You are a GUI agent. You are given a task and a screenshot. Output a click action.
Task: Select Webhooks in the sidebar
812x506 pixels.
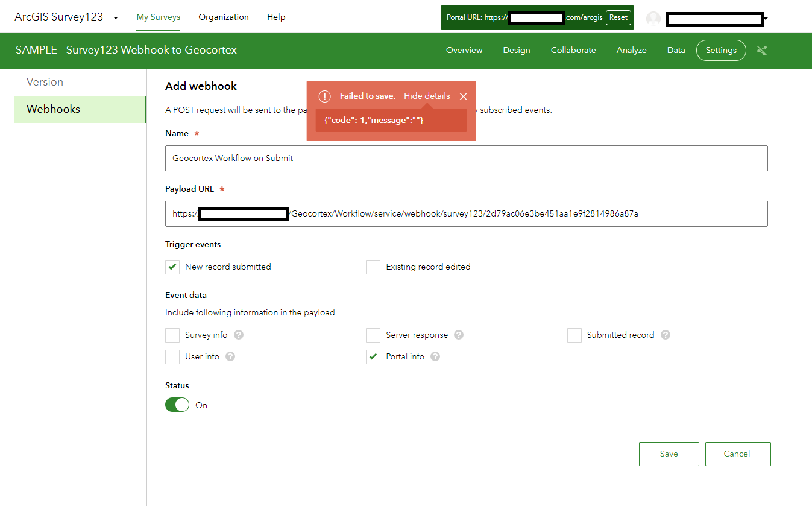(x=80, y=109)
